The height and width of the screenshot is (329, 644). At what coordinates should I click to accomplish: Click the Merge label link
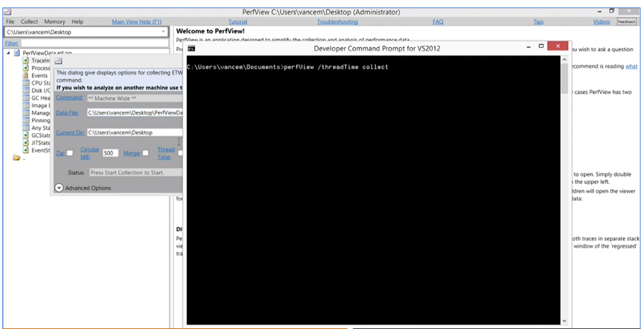(132, 153)
